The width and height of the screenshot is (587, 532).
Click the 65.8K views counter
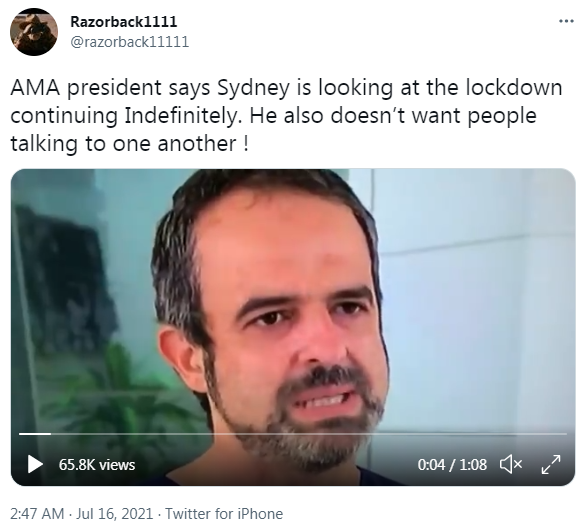pos(97,465)
